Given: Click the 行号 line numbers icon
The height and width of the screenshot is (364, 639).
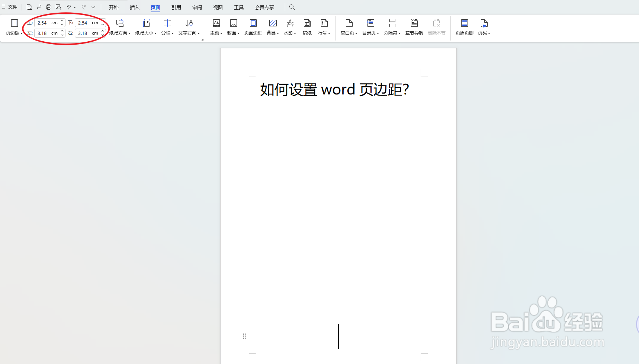Looking at the screenshot, I should pyautogui.click(x=324, y=23).
